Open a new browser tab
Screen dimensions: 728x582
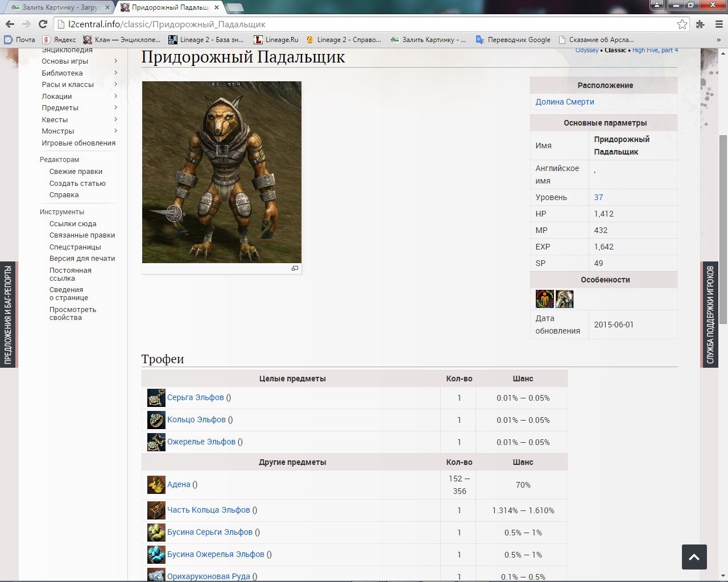[235, 7]
